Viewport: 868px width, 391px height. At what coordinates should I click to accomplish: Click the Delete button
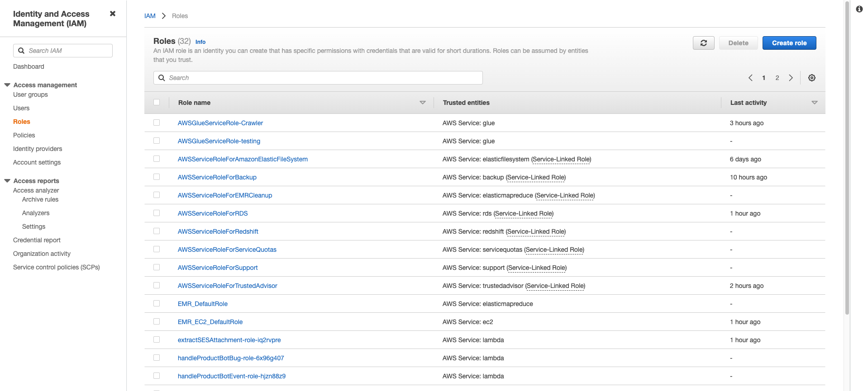click(x=738, y=43)
